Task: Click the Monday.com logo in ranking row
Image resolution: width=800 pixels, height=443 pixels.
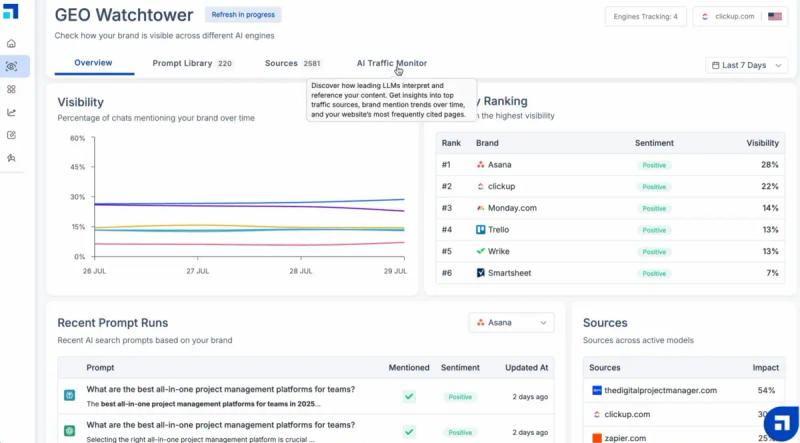Action: pyautogui.click(x=481, y=208)
